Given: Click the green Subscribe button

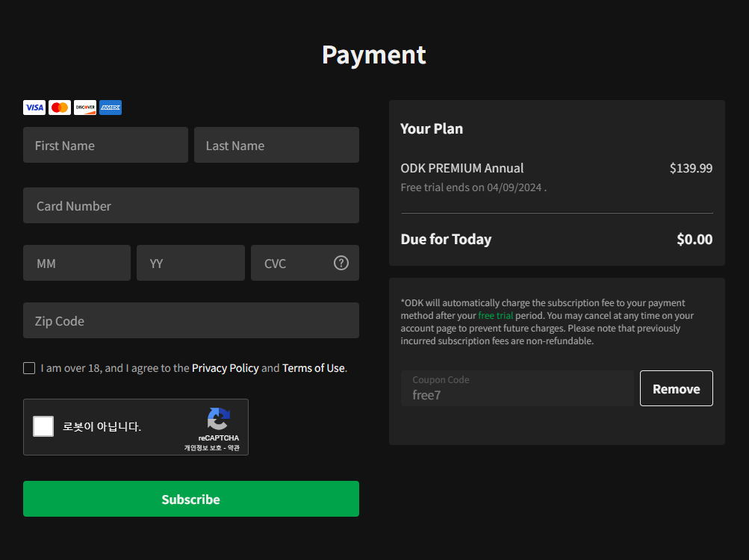Looking at the screenshot, I should click(191, 498).
